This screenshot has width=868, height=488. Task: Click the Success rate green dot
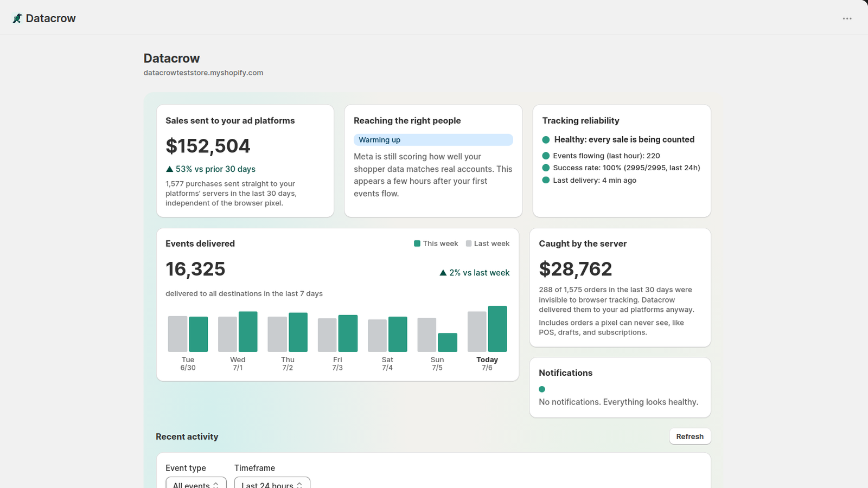point(546,168)
